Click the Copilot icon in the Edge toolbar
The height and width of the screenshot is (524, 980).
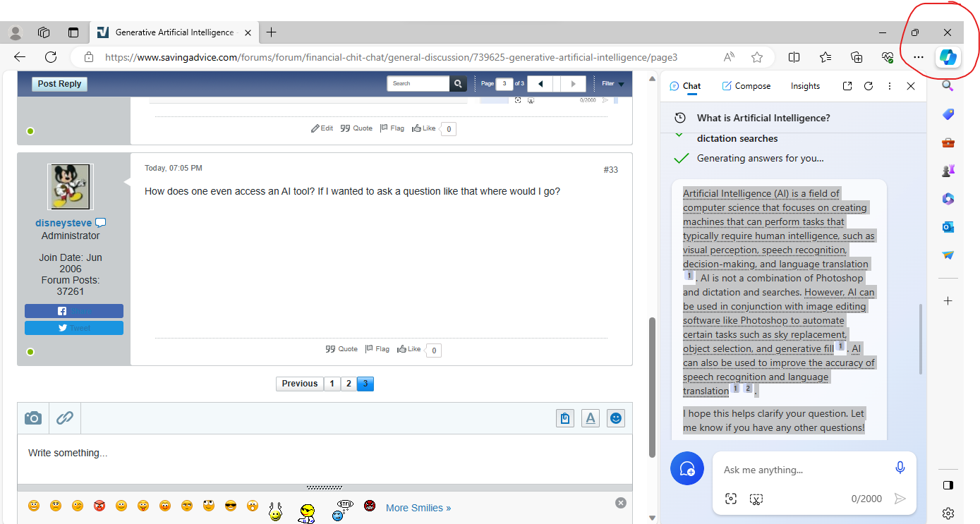coord(948,57)
